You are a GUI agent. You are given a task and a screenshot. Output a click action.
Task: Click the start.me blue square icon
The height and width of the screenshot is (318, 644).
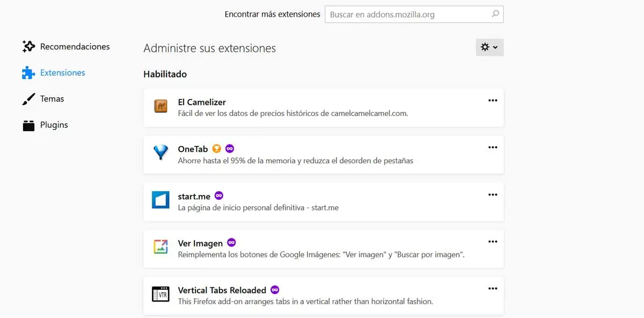[160, 200]
